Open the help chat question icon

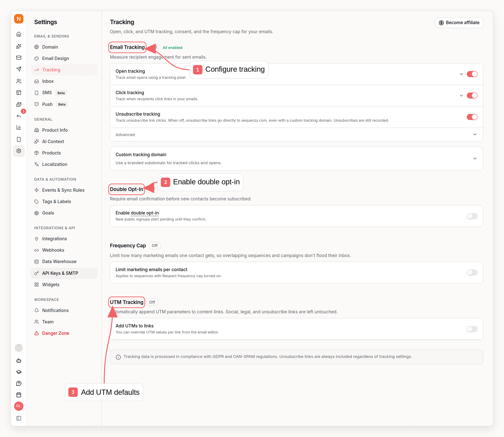click(x=19, y=383)
